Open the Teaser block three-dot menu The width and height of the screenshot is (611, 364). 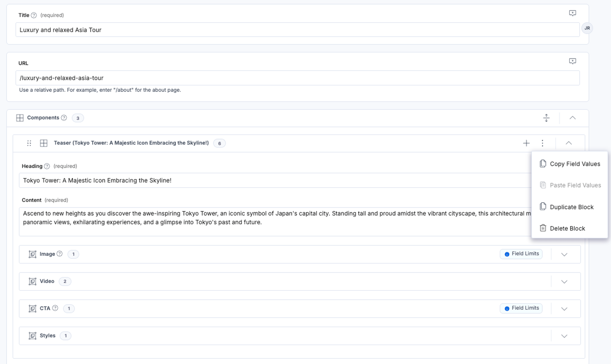point(542,143)
